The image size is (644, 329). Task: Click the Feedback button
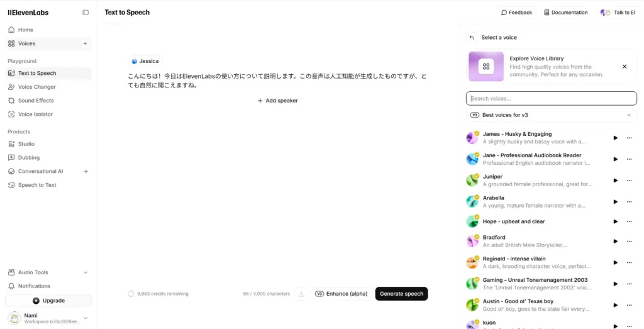click(x=516, y=13)
